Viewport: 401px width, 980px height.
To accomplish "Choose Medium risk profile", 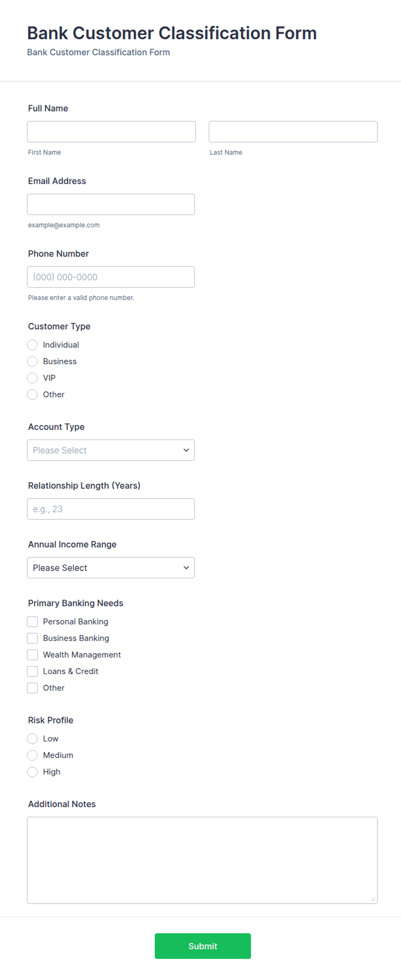I will (x=32, y=755).
